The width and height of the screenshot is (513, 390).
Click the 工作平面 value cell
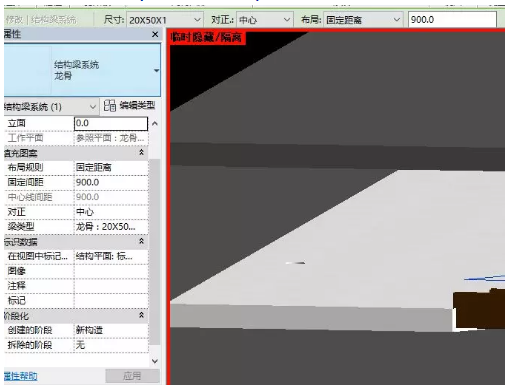[x=111, y=138]
